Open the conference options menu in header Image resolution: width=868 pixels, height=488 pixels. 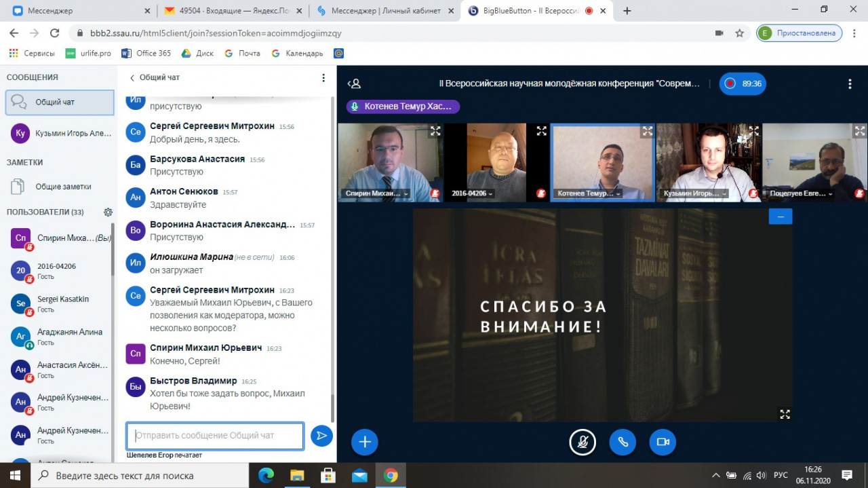[850, 84]
